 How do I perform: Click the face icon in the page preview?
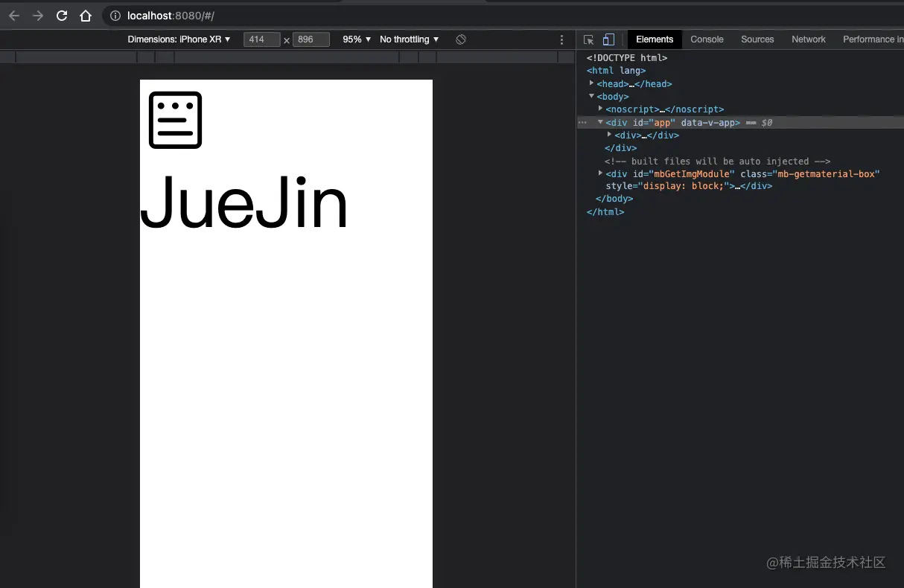pyautogui.click(x=176, y=120)
